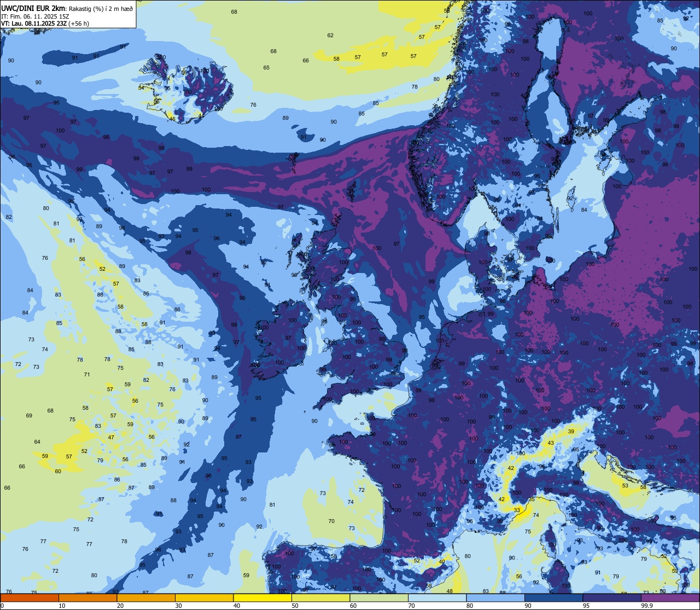This screenshot has height=610, width=700.
Task: Click the '62' humidity value in the Norwegian Sea
Action: 330,36
